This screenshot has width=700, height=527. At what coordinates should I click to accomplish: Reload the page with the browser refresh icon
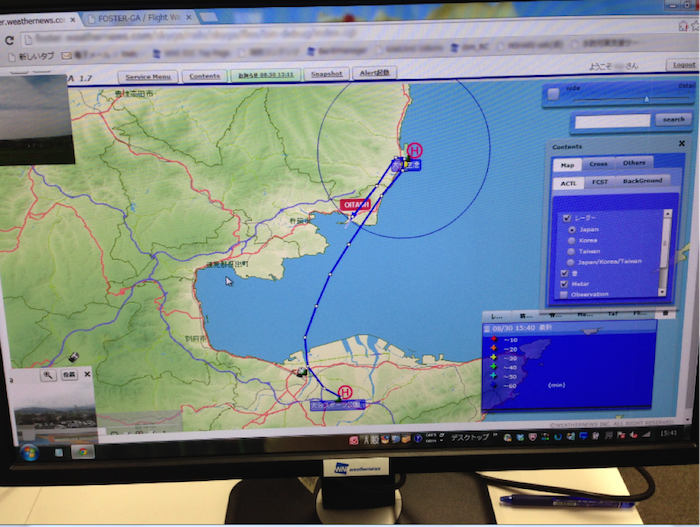(x=9, y=40)
